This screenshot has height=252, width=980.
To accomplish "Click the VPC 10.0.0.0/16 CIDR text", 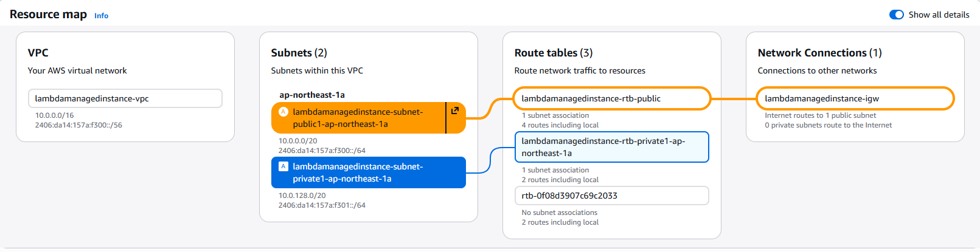I will point(54,115).
